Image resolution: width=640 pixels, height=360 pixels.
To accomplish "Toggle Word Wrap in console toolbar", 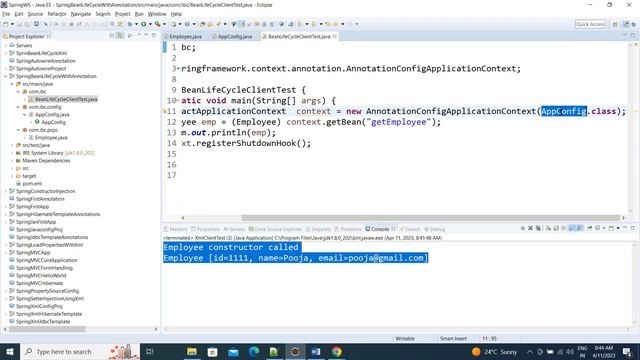I will coord(564,228).
